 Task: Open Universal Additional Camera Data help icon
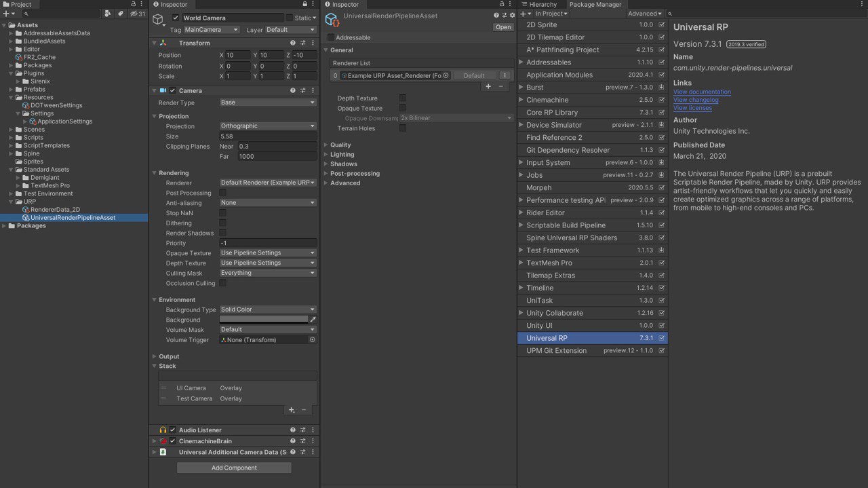click(292, 451)
